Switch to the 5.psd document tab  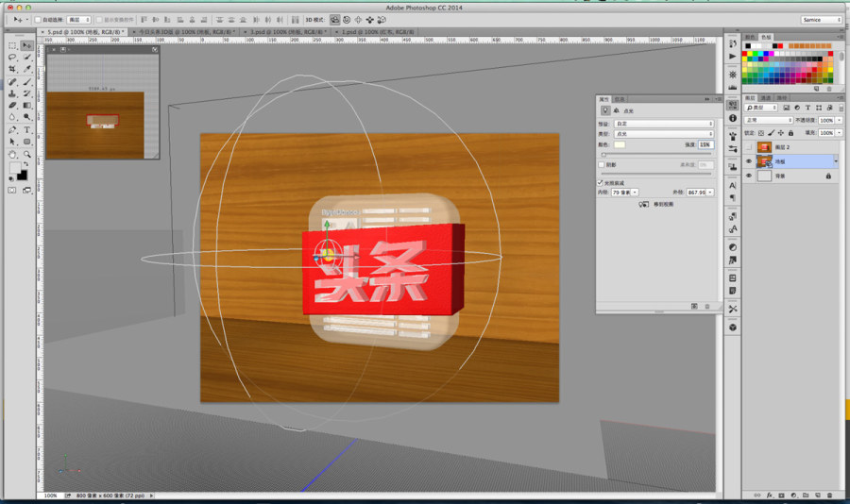tap(84, 32)
